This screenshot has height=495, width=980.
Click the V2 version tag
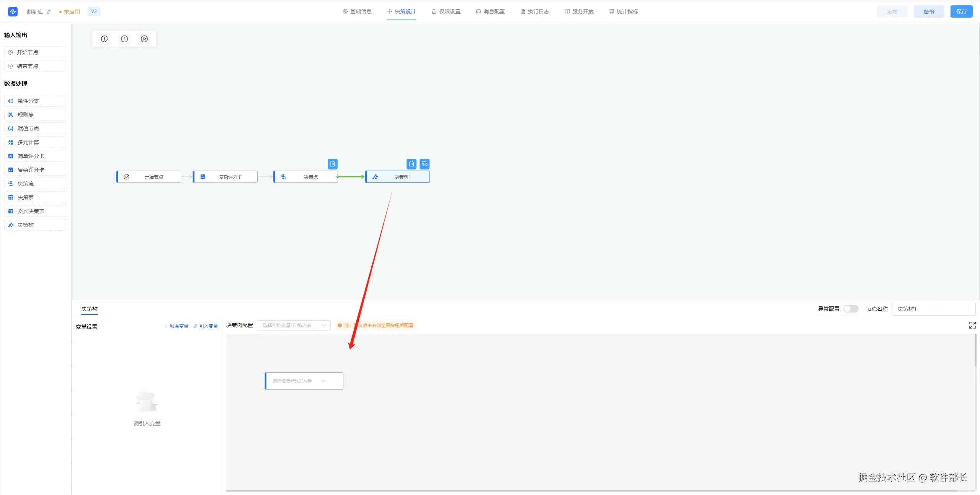click(94, 11)
